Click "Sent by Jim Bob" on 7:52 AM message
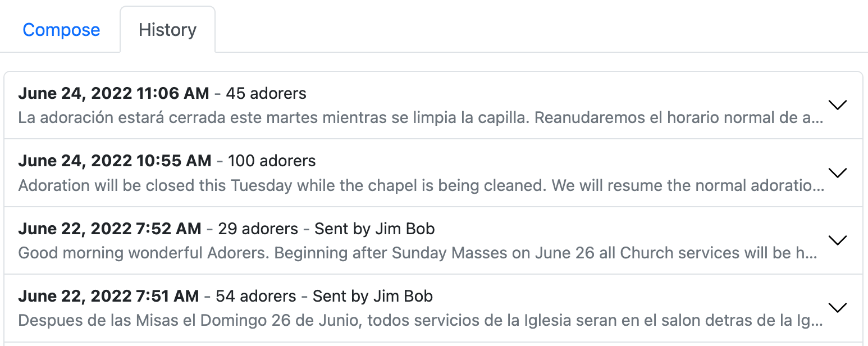The height and width of the screenshot is (346, 868). click(374, 229)
